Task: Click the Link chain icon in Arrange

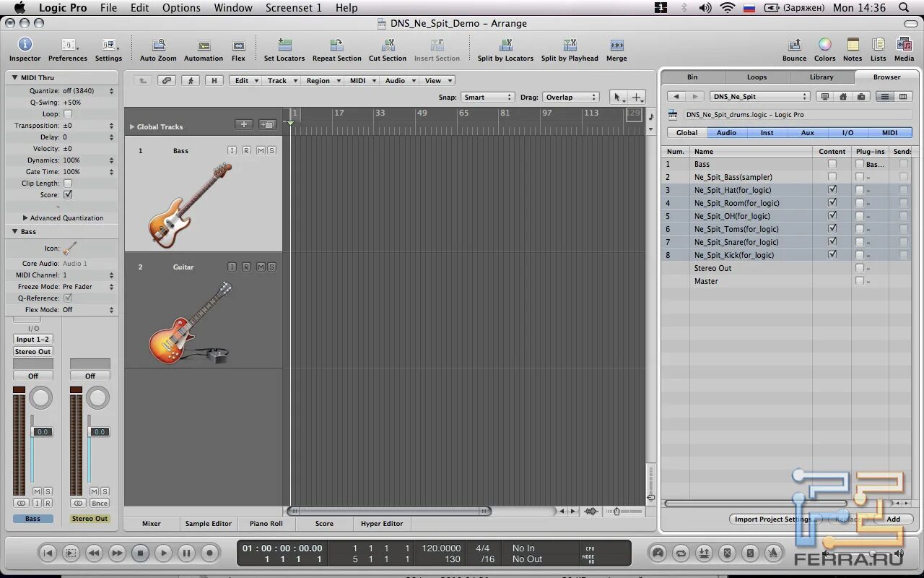Action: 167,81
